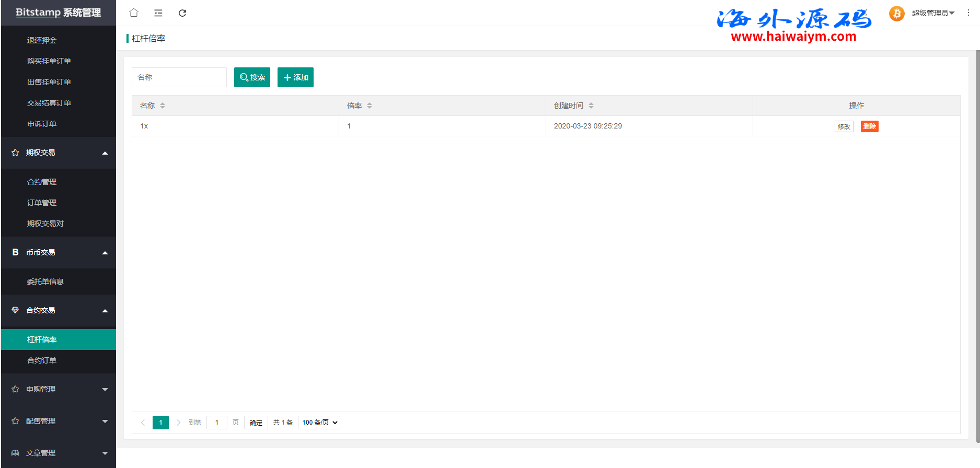Delete the 1x row with 删除
980x468 pixels.
coord(869,126)
